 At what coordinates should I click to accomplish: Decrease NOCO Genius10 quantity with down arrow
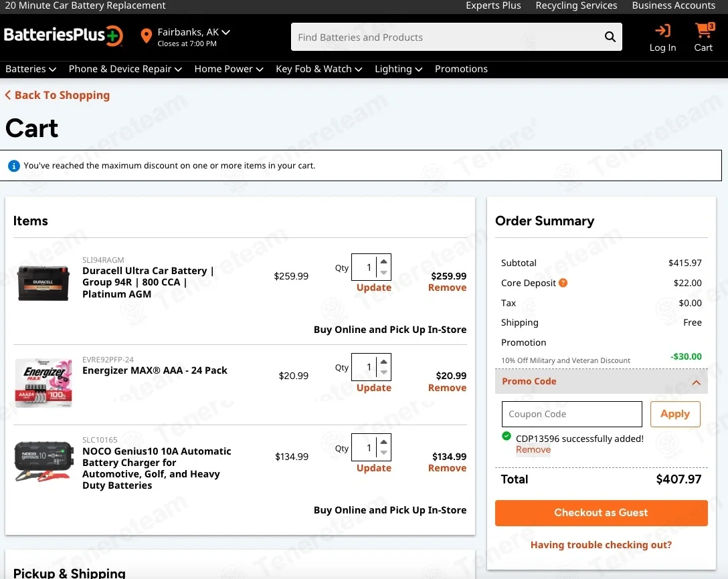click(383, 453)
